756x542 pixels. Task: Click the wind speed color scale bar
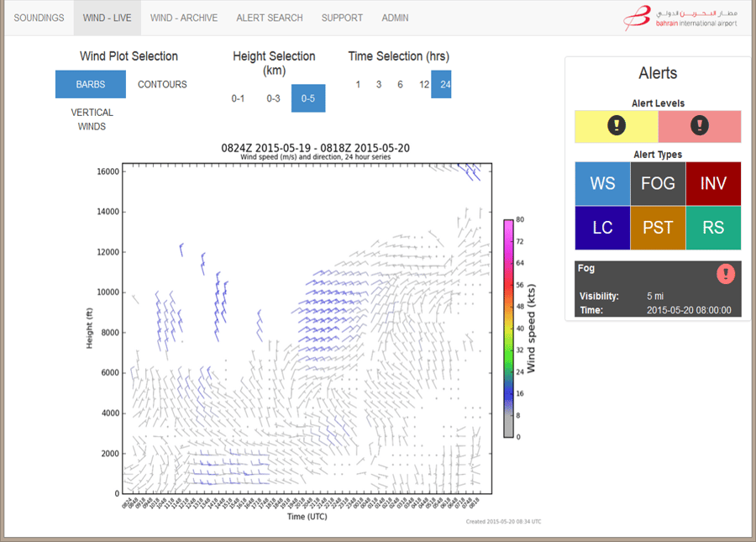coord(508,328)
